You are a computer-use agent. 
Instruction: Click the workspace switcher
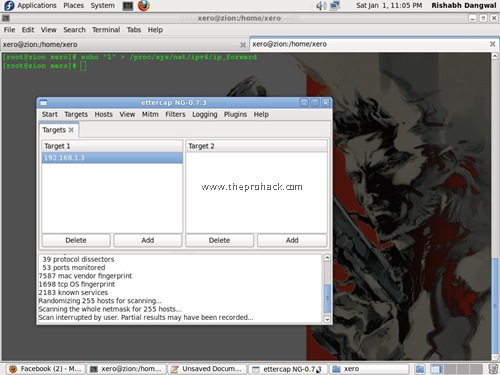pyautogui.click(x=456, y=369)
